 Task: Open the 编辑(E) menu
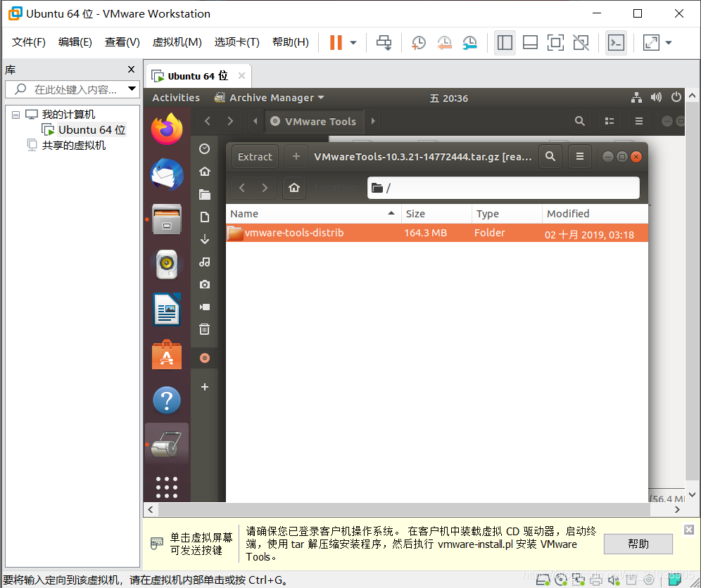(x=75, y=42)
